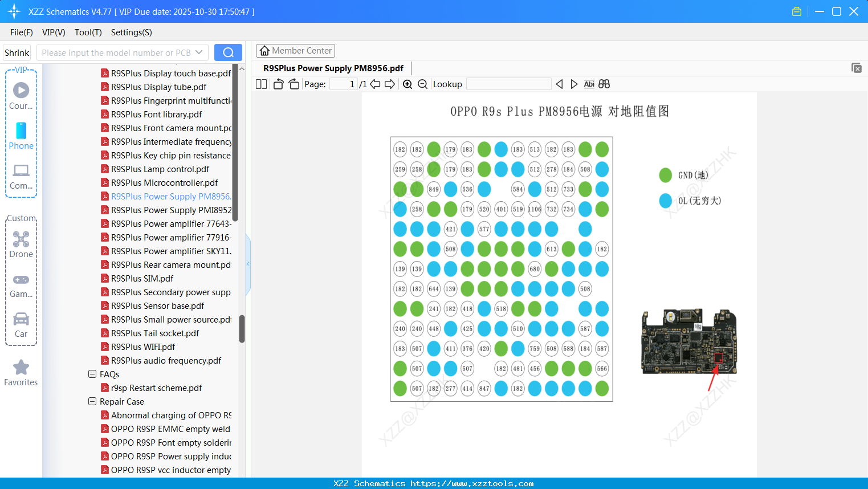The width and height of the screenshot is (868, 489).
Task: Open the Settings(S) menu
Action: pyautogui.click(x=132, y=32)
